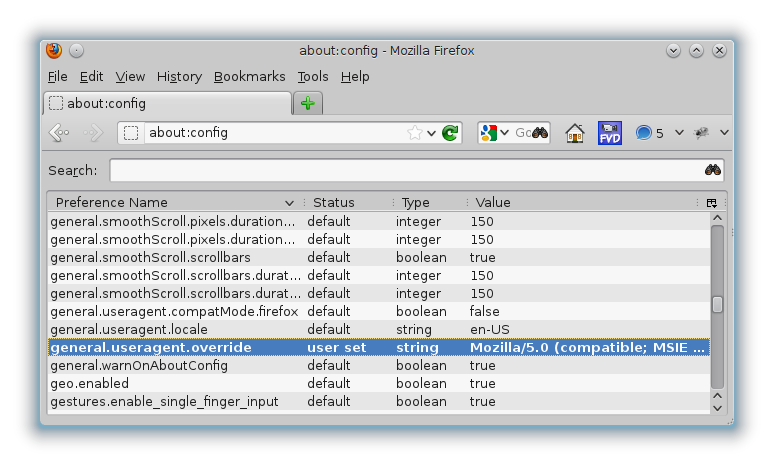Click the reload page icon
Image resolution: width=774 pixels, height=465 pixels.
tap(450, 133)
